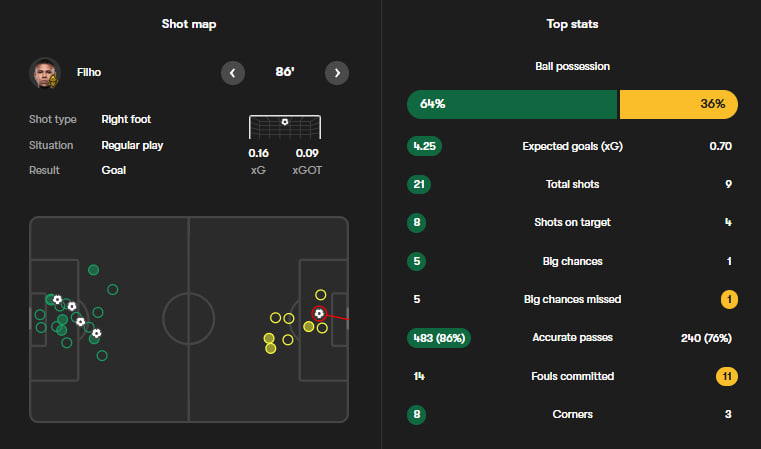Go to the next shot arrow
The width and height of the screenshot is (761, 449).
tap(337, 73)
